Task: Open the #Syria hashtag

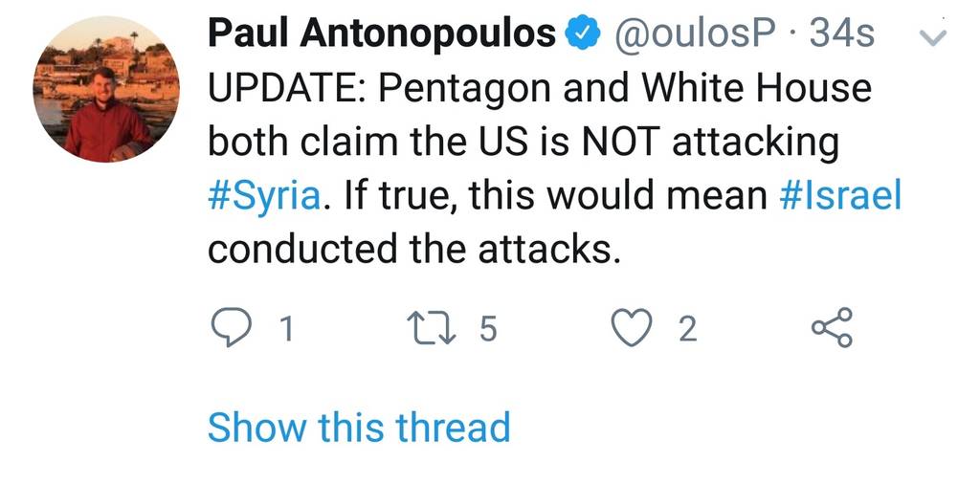Action: (262, 196)
